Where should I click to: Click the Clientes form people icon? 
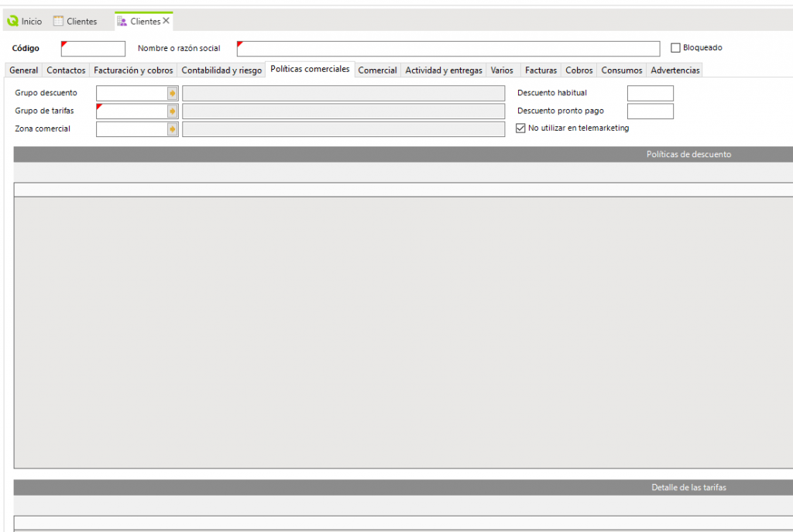pos(122,21)
